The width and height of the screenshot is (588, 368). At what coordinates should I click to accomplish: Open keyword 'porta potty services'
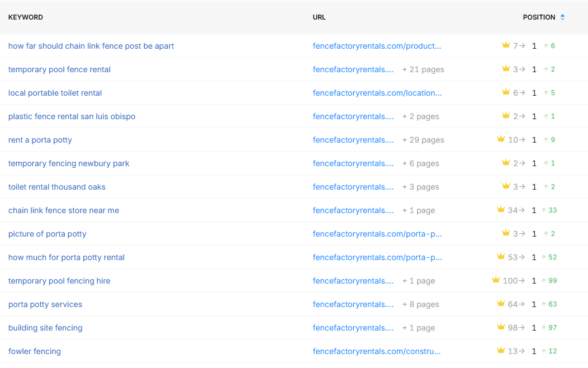(x=45, y=304)
